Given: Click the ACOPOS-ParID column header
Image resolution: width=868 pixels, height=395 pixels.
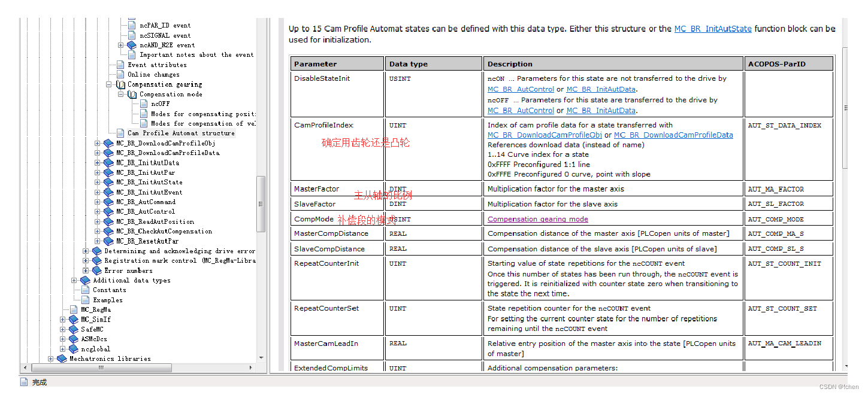Looking at the screenshot, I should click(789, 63).
